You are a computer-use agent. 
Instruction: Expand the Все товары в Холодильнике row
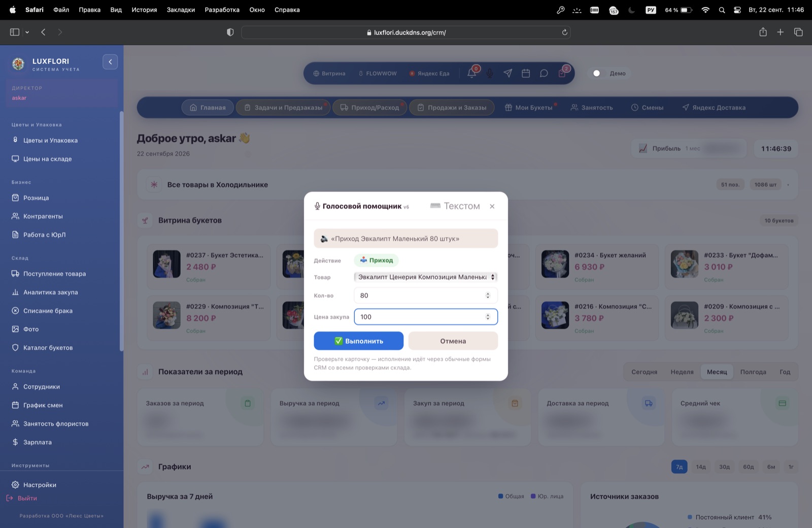pos(467,185)
